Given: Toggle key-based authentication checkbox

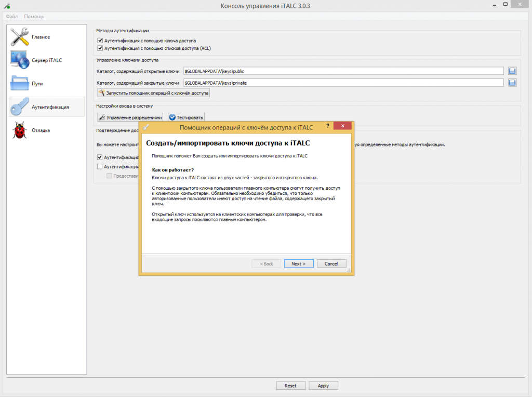Looking at the screenshot, I should coord(100,41).
